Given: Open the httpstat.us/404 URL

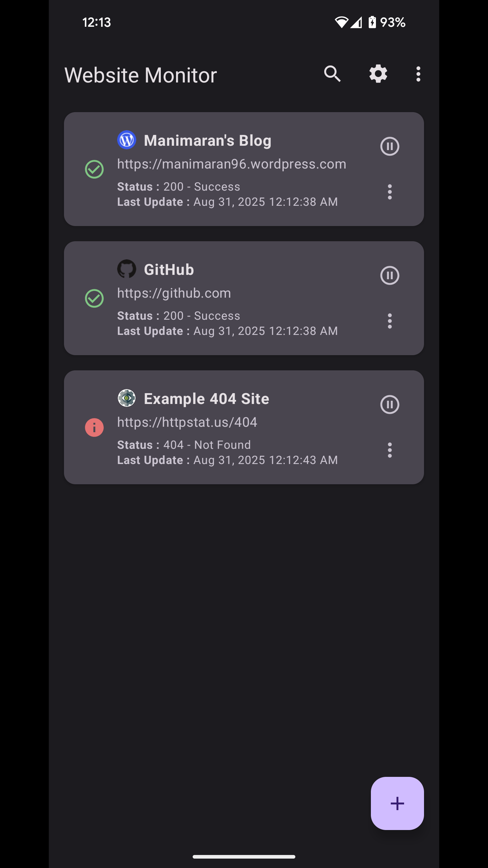Looking at the screenshot, I should (187, 422).
